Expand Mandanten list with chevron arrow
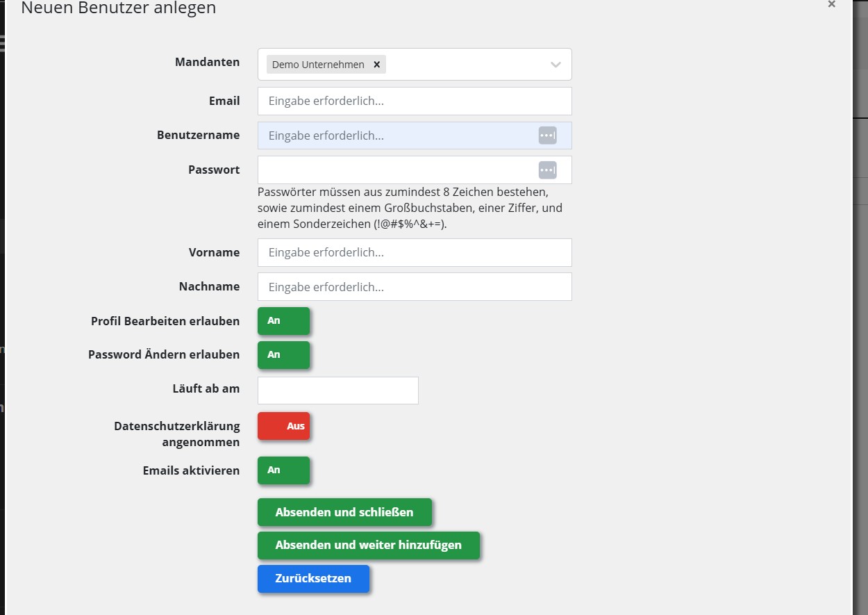 click(556, 65)
